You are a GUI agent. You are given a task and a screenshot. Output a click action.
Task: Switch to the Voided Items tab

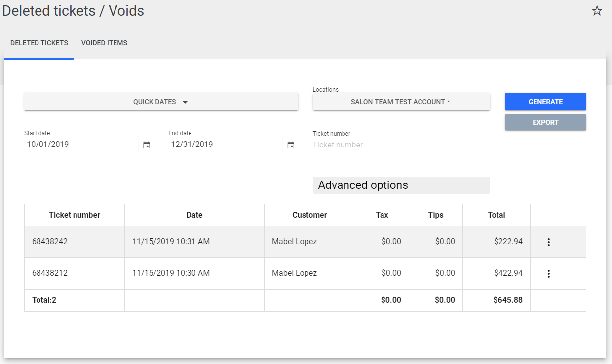pos(104,43)
